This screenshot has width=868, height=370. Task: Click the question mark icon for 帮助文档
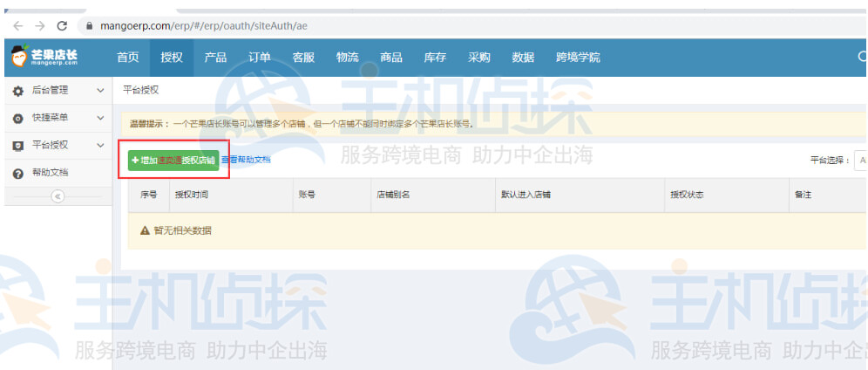(17, 174)
